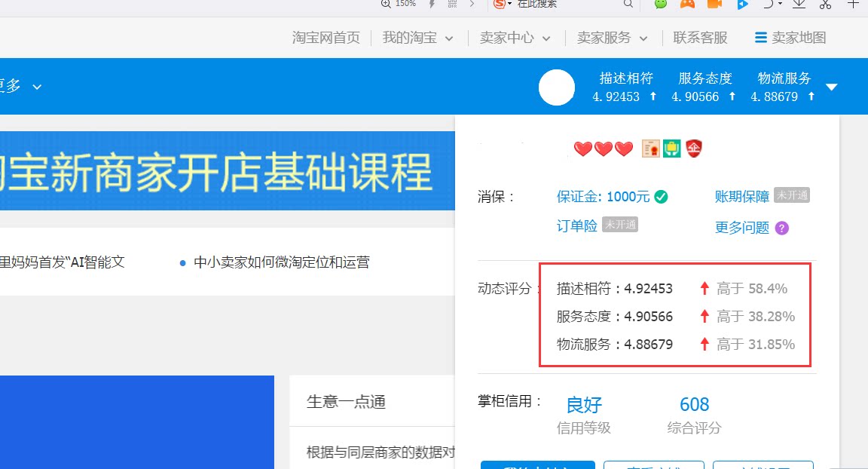Click the 高于 58.4% comparison text
The image size is (868, 469).
[x=752, y=289]
